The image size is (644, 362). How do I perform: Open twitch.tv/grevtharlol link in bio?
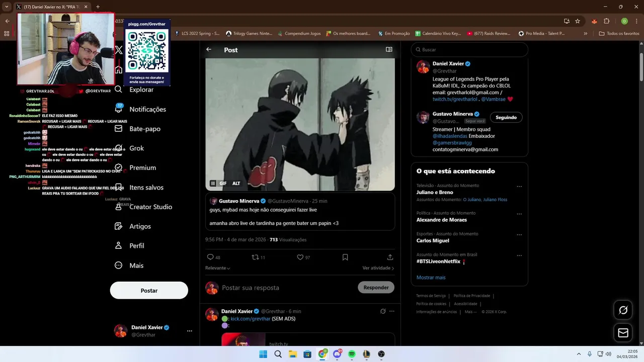click(x=455, y=99)
